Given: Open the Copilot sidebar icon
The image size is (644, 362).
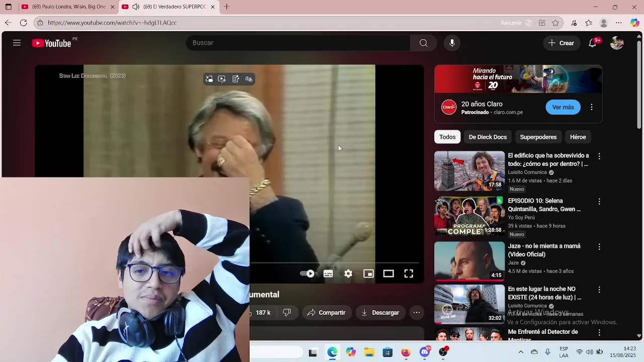Looking at the screenshot, I should pyautogui.click(x=635, y=23).
